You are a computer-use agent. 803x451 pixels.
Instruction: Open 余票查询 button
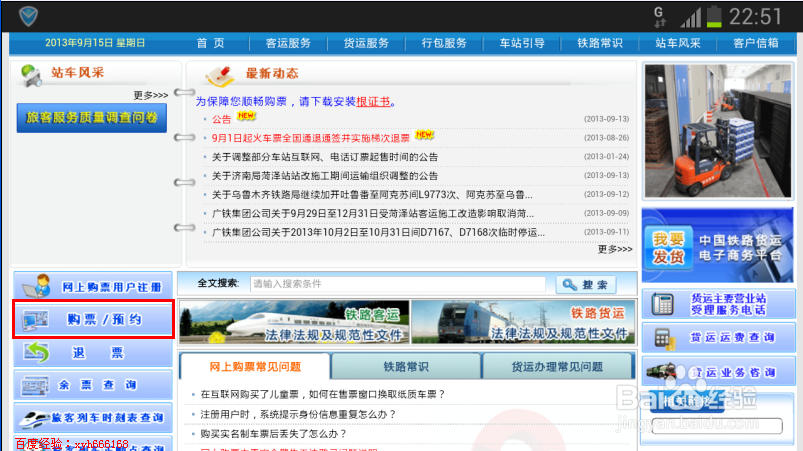coord(93,385)
